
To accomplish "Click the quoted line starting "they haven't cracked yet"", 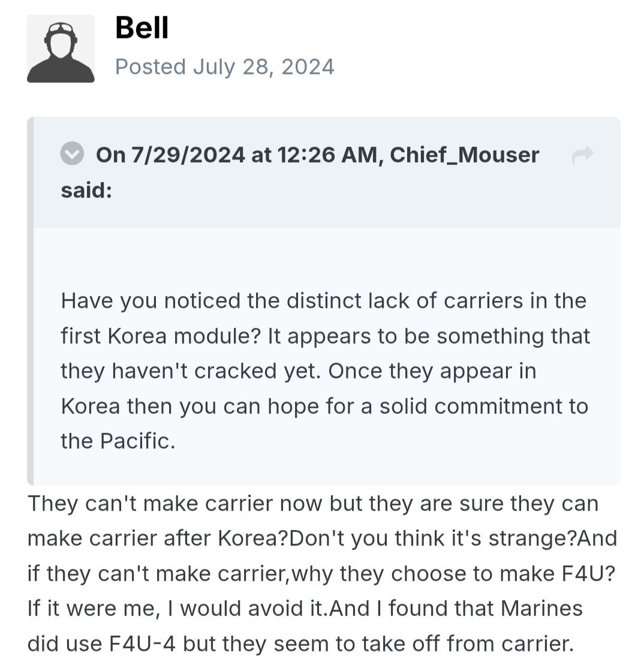I will click(x=298, y=371).
